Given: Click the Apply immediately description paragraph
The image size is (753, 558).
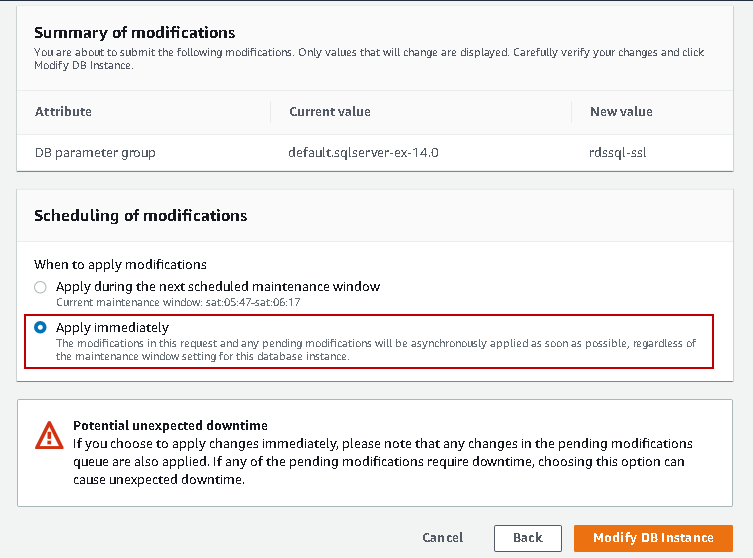Looking at the screenshot, I should (375, 349).
